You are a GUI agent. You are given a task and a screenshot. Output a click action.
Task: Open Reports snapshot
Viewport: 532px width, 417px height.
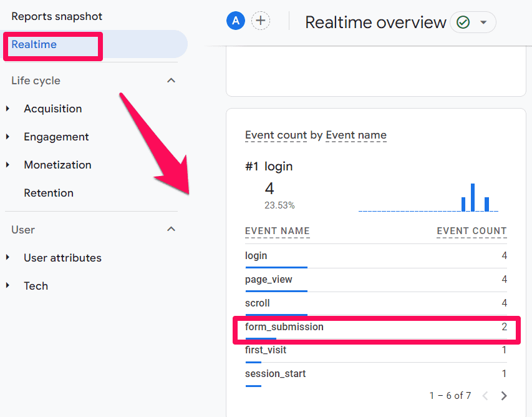point(57,16)
